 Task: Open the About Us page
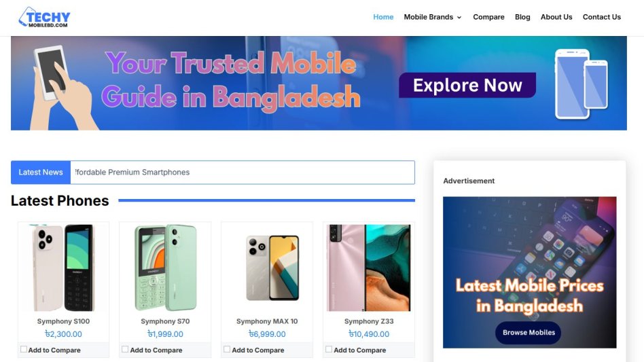coord(556,17)
